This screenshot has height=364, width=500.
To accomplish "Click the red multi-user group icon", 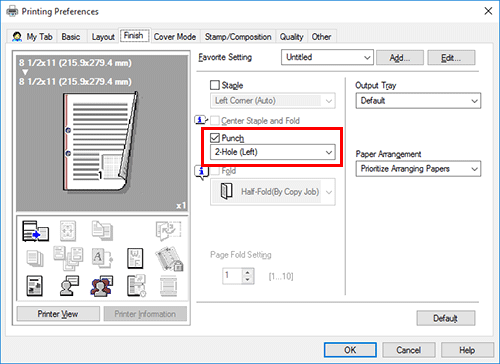I will coord(102,286).
